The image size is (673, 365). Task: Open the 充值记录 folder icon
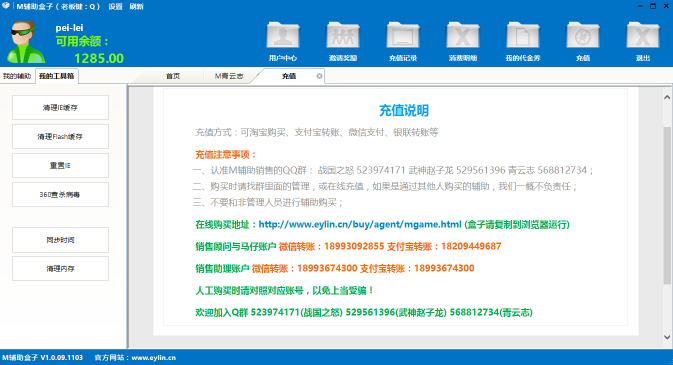[x=403, y=35]
